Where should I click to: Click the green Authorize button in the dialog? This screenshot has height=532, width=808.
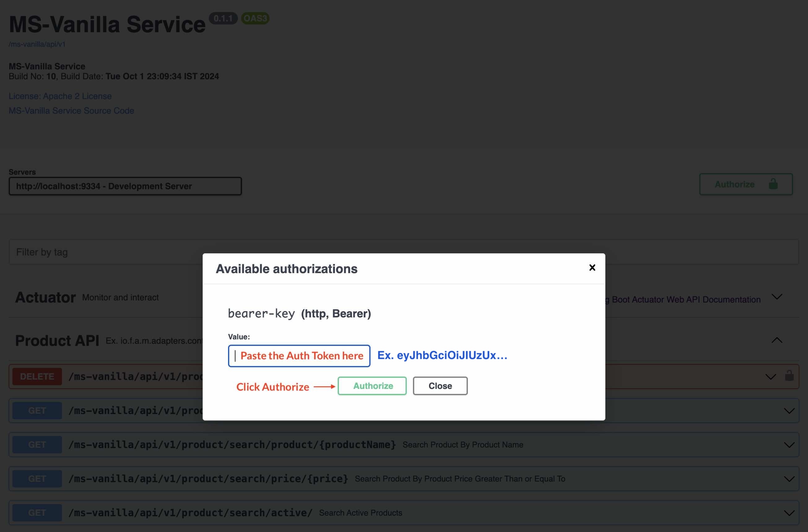point(372,386)
